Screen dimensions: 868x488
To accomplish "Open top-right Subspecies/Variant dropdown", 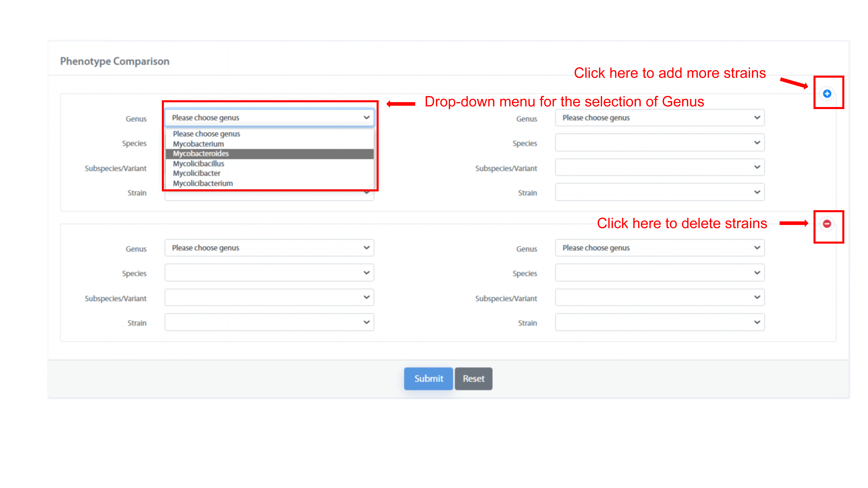I will [x=660, y=167].
